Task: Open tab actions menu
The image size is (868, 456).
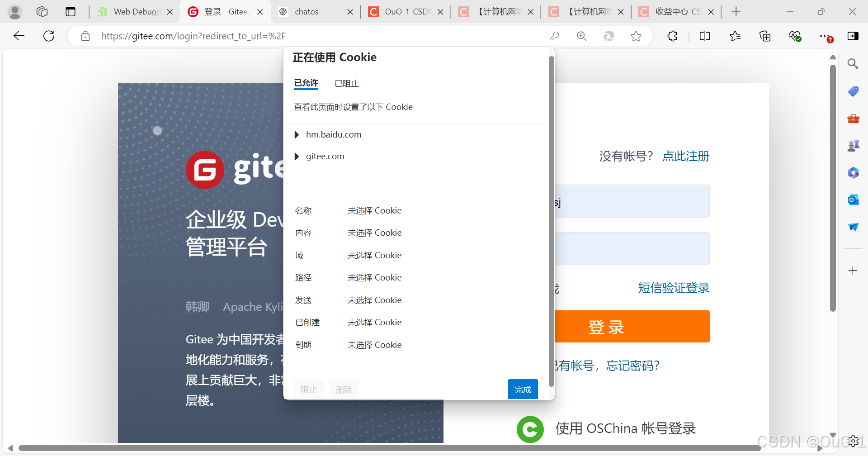Action: pos(71,12)
